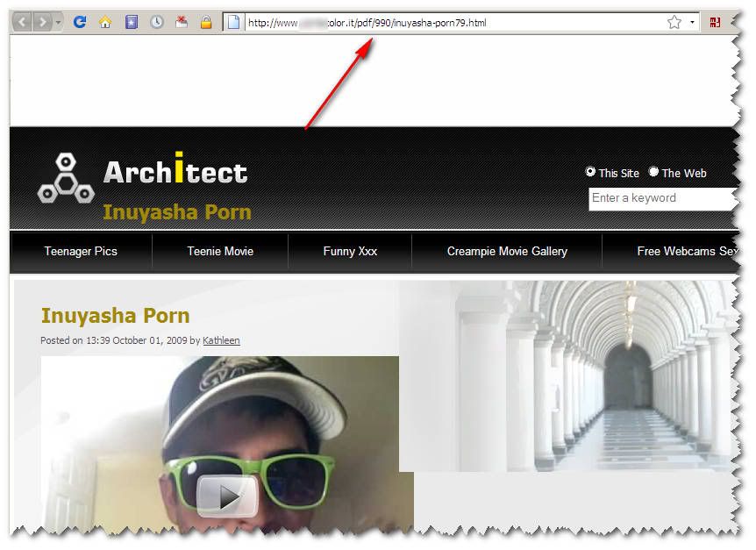
Task: Click the "Kathleen" author link
Action: [x=221, y=340]
